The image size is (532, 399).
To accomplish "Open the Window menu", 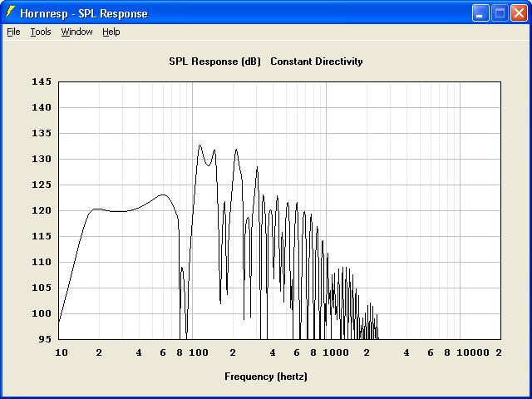I will (77, 32).
